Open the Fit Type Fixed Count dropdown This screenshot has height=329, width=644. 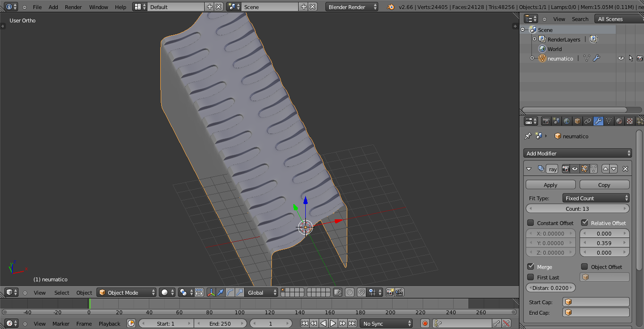tap(596, 198)
